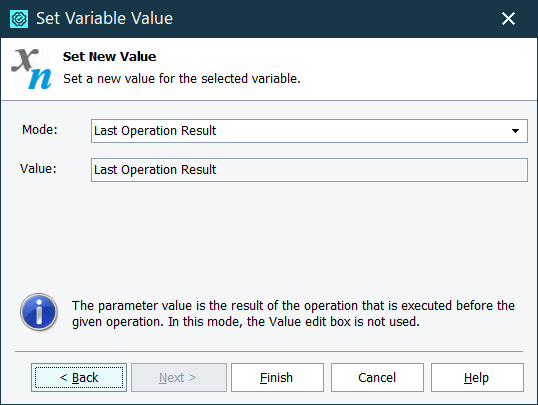This screenshot has height=405, width=538.
Task: Click the Mode: label
Action: (40, 130)
